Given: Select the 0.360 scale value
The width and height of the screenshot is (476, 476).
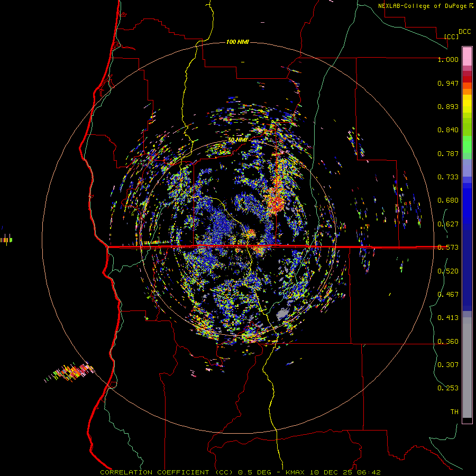Looking at the screenshot, I should (x=448, y=342).
